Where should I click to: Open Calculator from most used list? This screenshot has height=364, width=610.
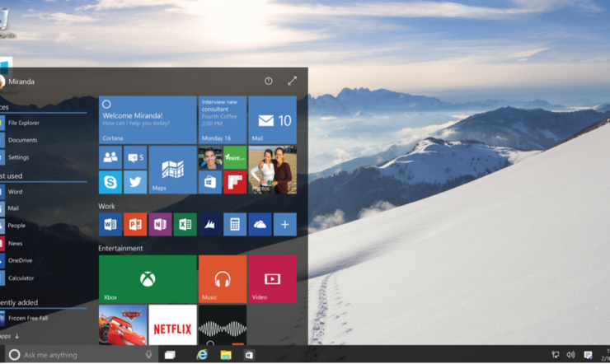pos(17,278)
